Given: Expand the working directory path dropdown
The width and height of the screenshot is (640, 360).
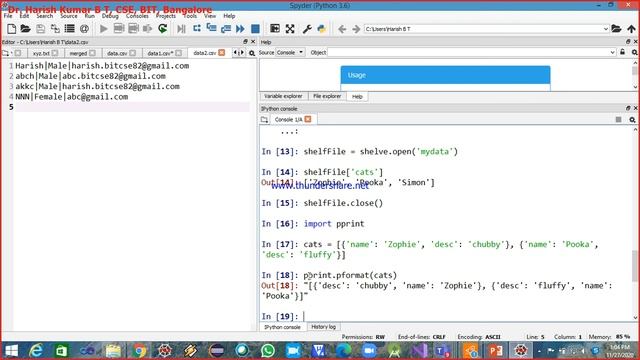Looking at the screenshot, I should point(606,29).
